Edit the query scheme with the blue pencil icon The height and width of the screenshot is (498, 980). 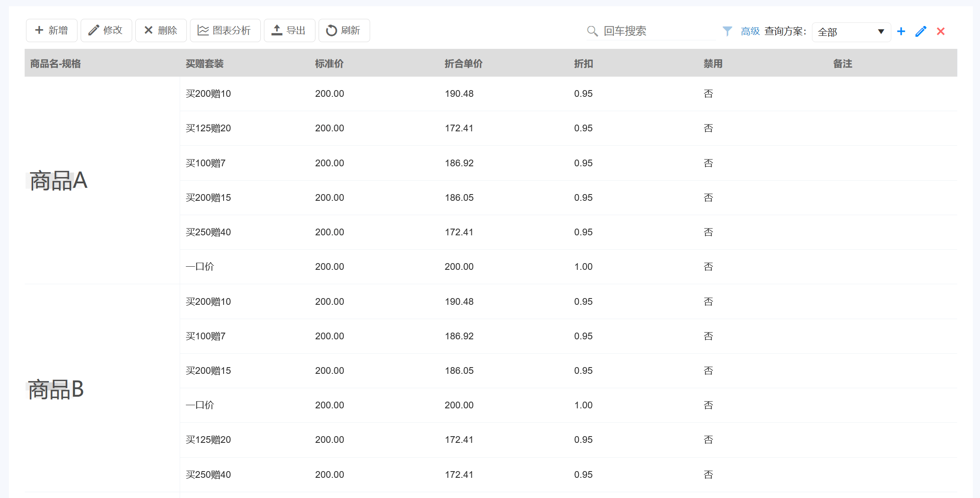pos(921,31)
